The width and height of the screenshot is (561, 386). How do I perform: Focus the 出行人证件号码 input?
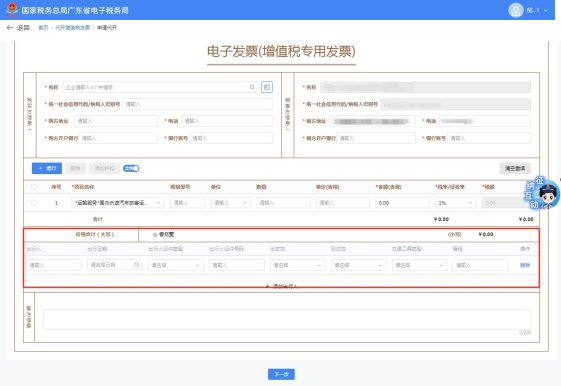(237, 265)
